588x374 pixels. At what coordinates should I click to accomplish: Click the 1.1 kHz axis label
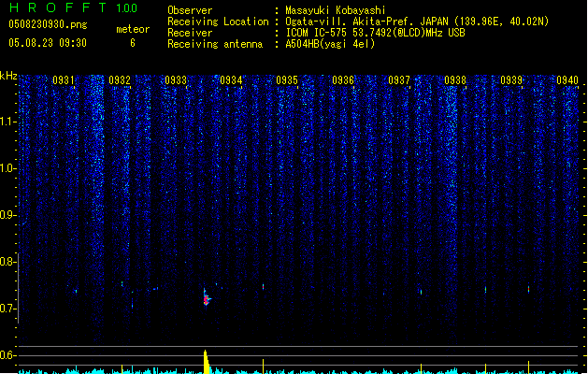[8, 122]
